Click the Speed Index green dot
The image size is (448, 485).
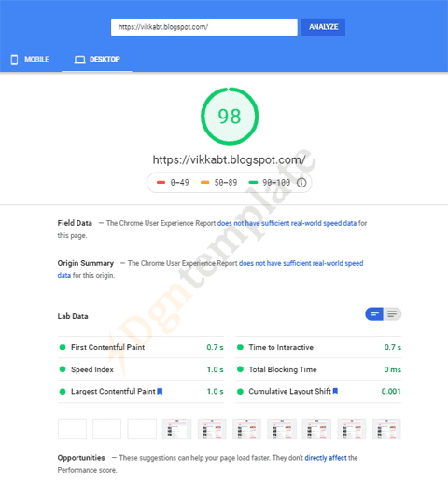click(63, 369)
